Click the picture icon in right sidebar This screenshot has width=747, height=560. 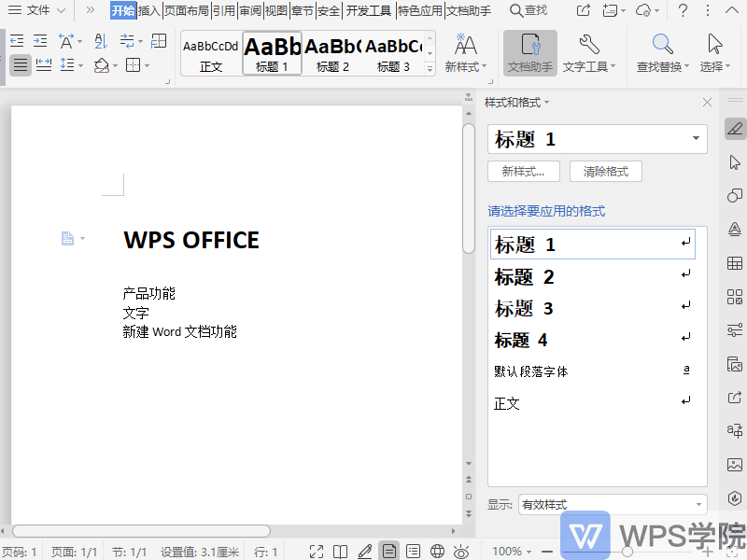point(735,464)
